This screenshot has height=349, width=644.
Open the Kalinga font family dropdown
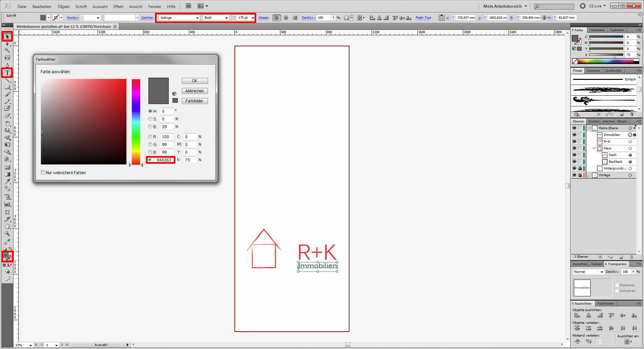point(197,18)
